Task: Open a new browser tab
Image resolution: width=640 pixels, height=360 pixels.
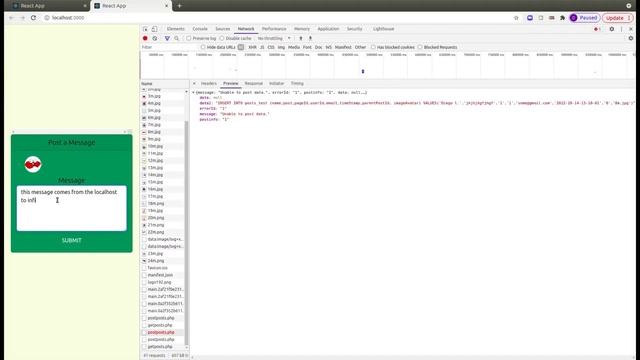Action: pos(179,6)
